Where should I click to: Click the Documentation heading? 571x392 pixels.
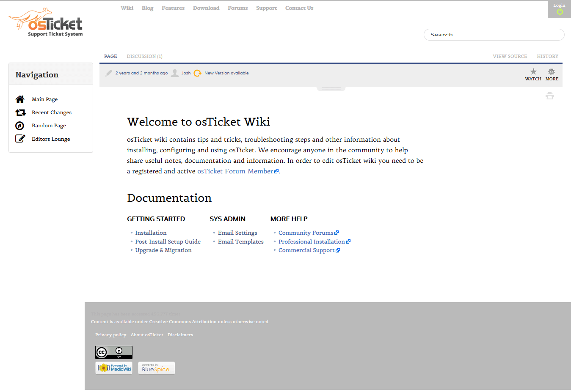click(x=169, y=198)
